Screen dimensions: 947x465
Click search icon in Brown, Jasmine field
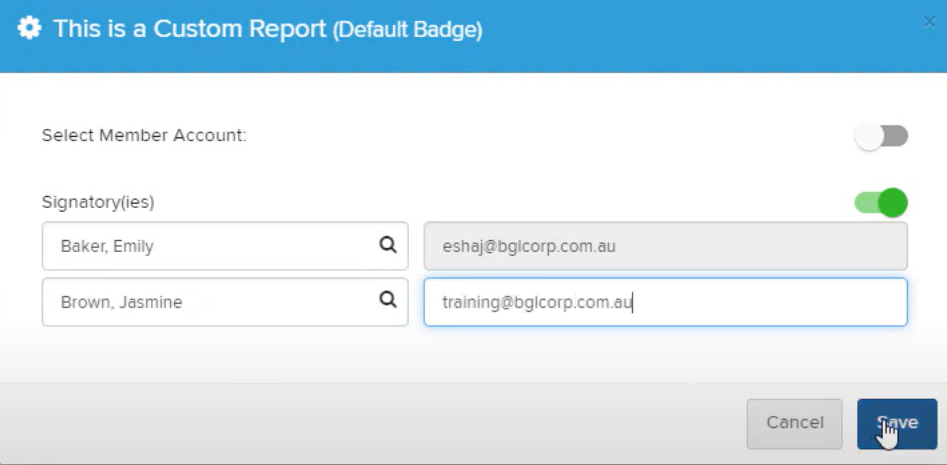(388, 300)
